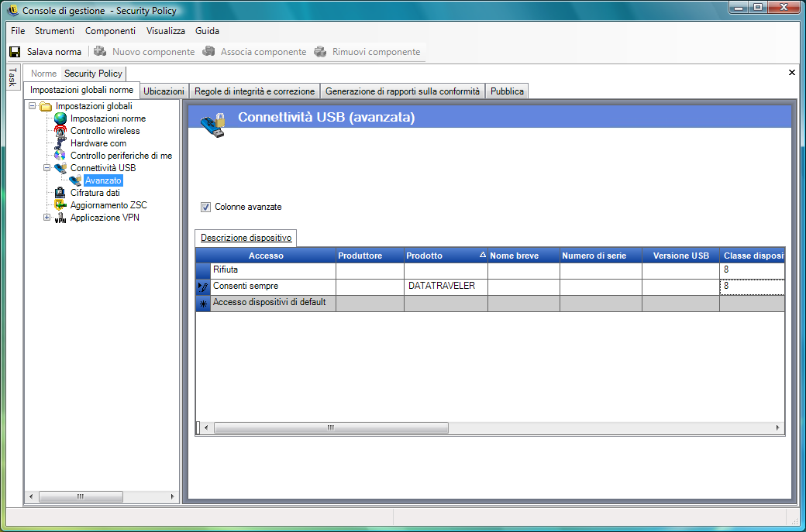Select the Avanzato tree item label

tap(103, 180)
